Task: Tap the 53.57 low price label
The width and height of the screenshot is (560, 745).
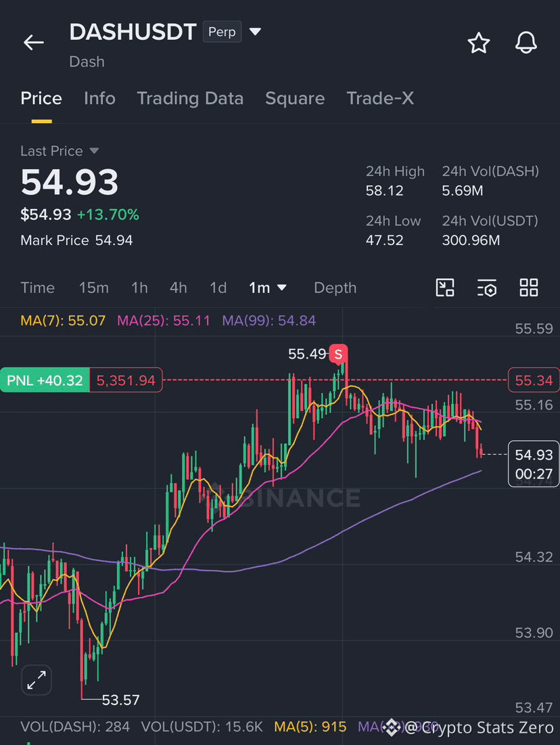Action: (x=120, y=700)
